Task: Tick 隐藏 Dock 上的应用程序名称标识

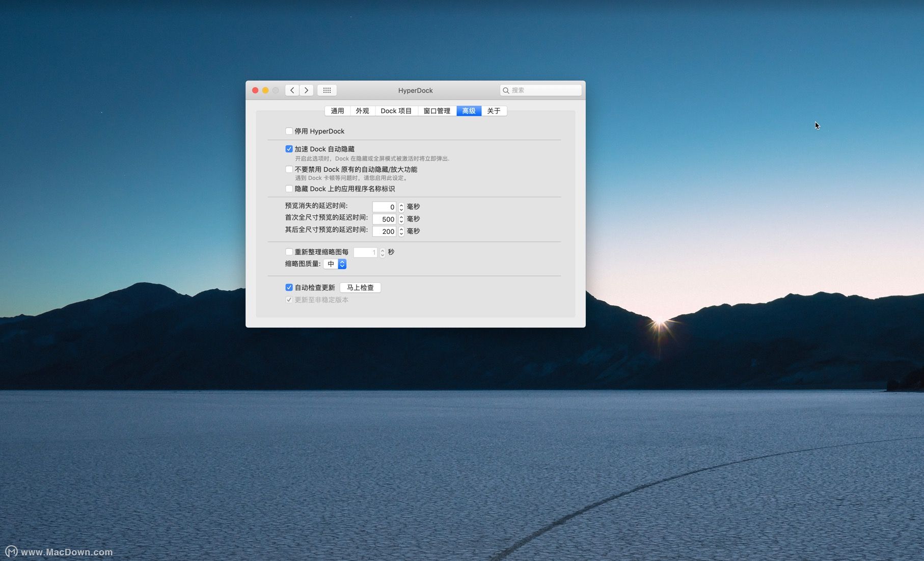Action: 289,189
